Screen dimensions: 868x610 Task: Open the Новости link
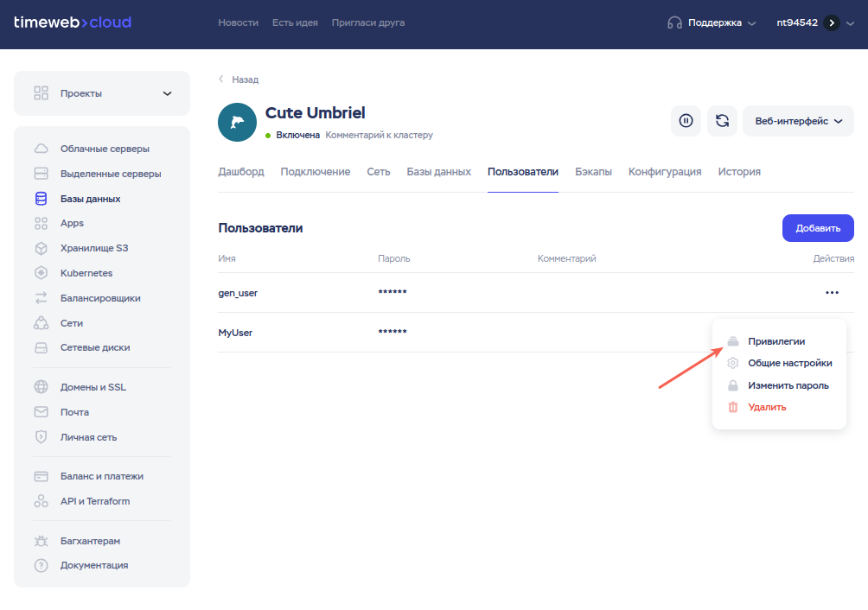238,22
